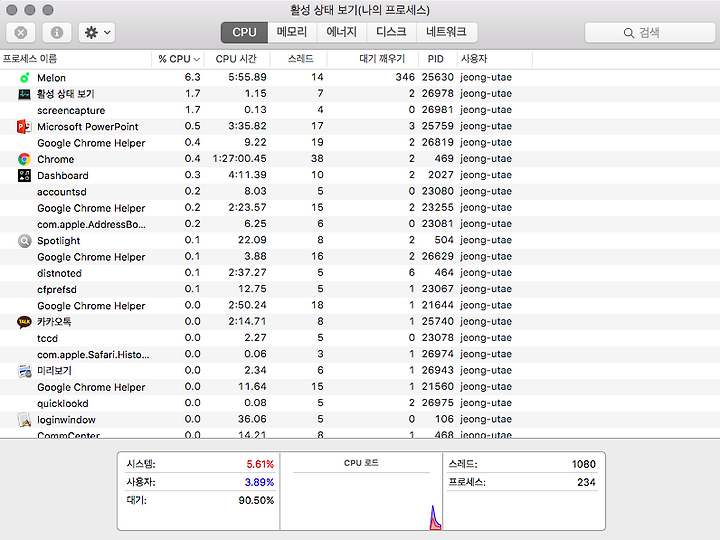Click the Microsoft PowerPoint process name
The image size is (720, 540).
pyautogui.click(x=88, y=127)
